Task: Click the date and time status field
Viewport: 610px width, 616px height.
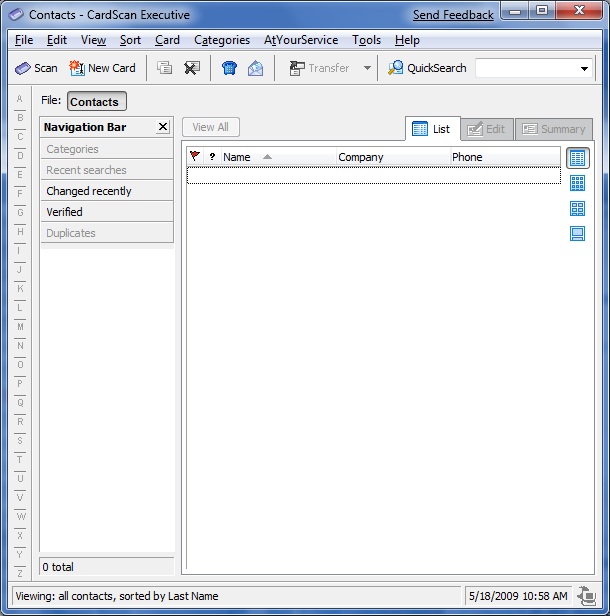Action: (518, 596)
